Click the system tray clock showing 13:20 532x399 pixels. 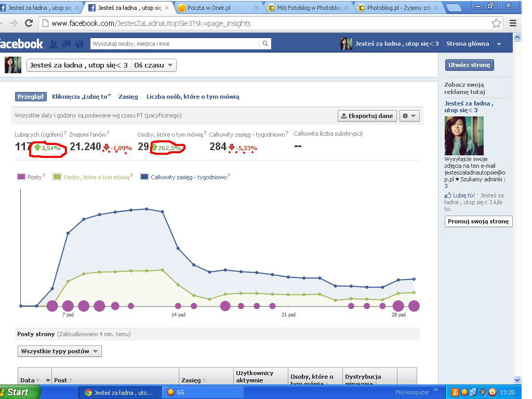pyautogui.click(x=507, y=392)
